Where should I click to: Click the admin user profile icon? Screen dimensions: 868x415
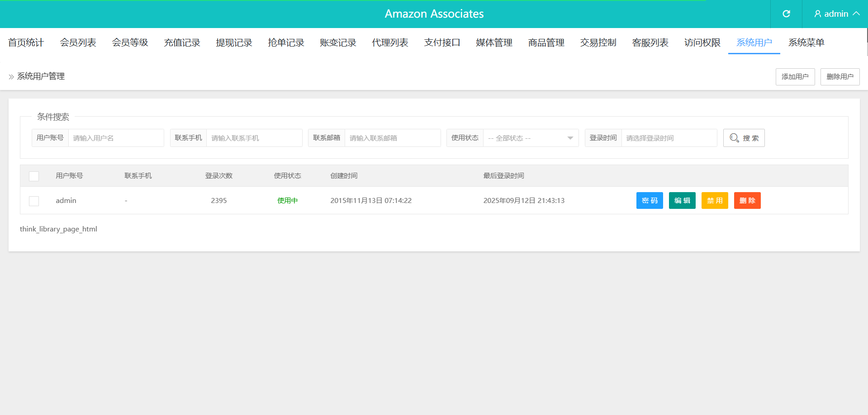click(817, 14)
